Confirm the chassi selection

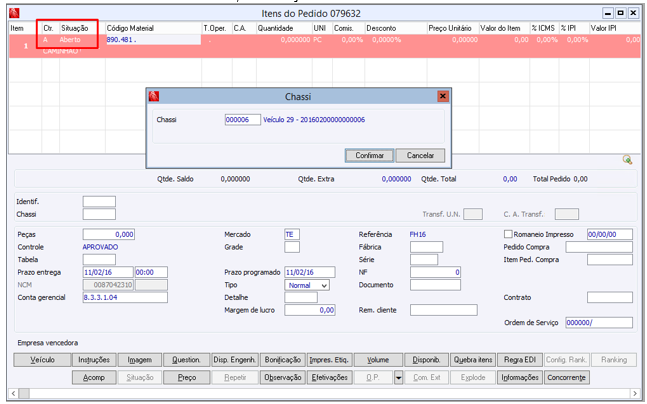tap(369, 156)
